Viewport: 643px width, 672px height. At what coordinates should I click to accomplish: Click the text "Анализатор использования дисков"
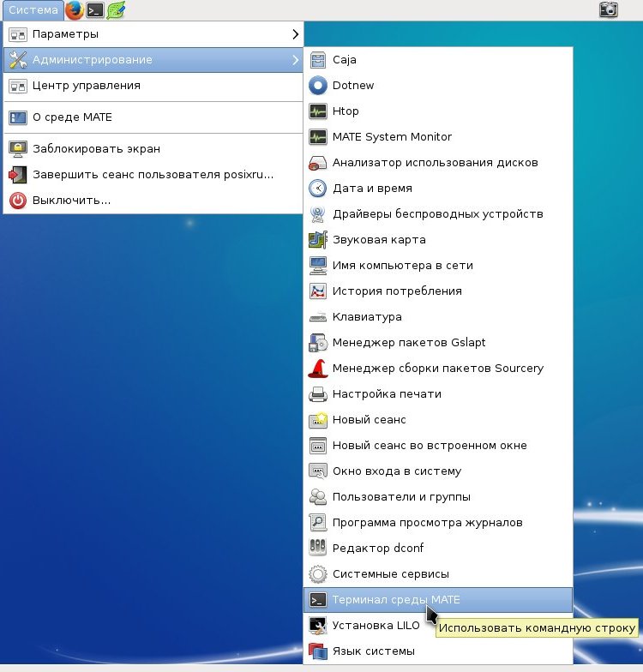(x=436, y=163)
